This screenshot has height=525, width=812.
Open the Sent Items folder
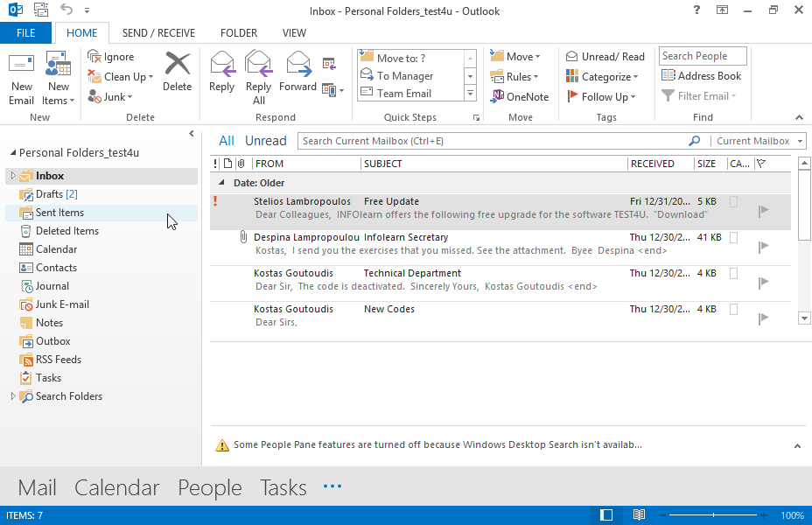101,213
